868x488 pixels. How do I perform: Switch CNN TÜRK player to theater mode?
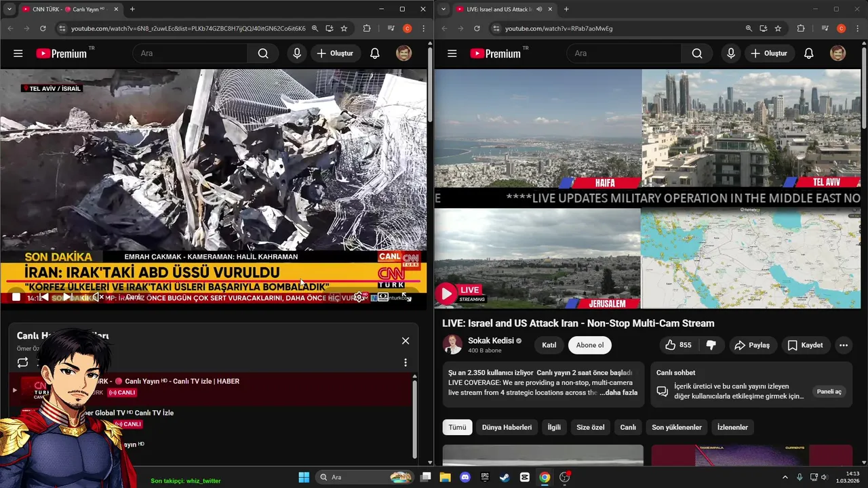click(x=383, y=297)
